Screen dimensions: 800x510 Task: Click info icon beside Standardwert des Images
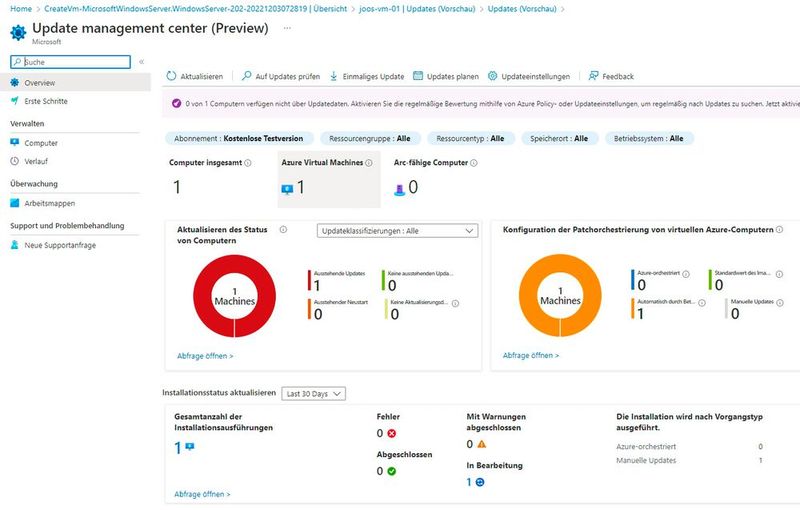[x=780, y=274]
